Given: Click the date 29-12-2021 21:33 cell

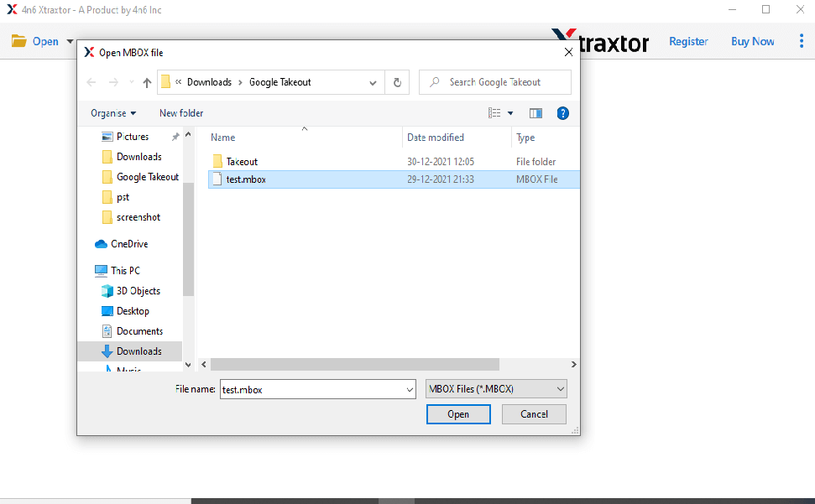Looking at the screenshot, I should point(441,179).
